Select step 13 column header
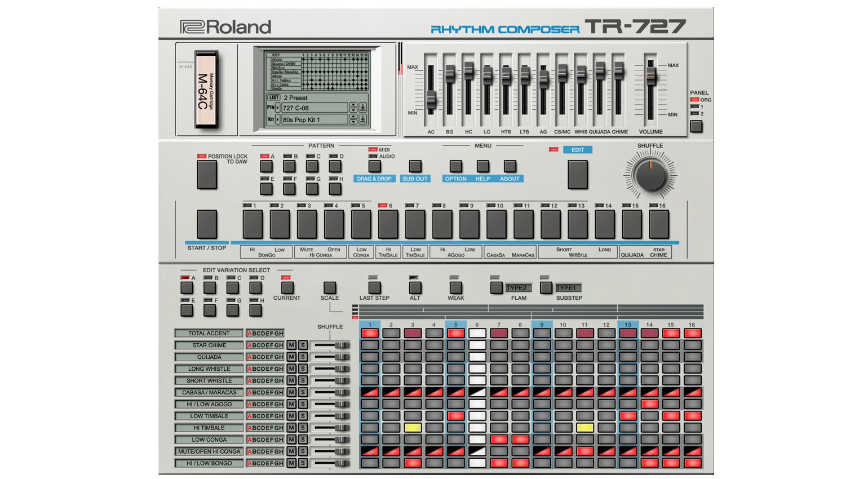This screenshot has width=868, height=479. click(x=627, y=325)
